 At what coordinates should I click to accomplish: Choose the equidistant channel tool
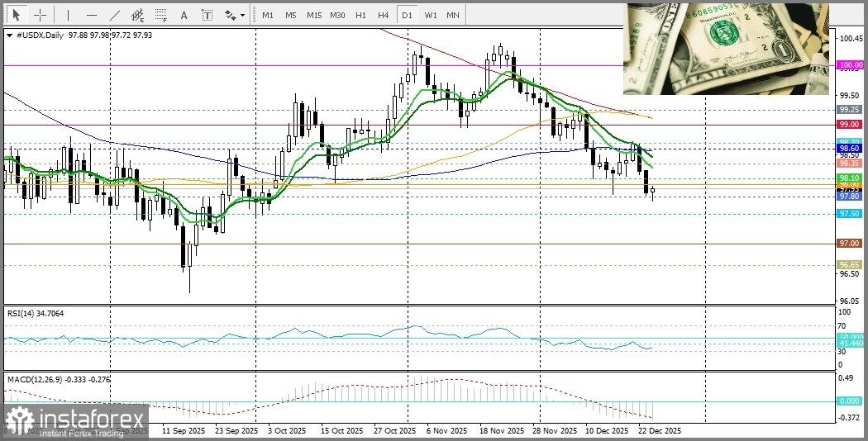pyautogui.click(x=138, y=15)
